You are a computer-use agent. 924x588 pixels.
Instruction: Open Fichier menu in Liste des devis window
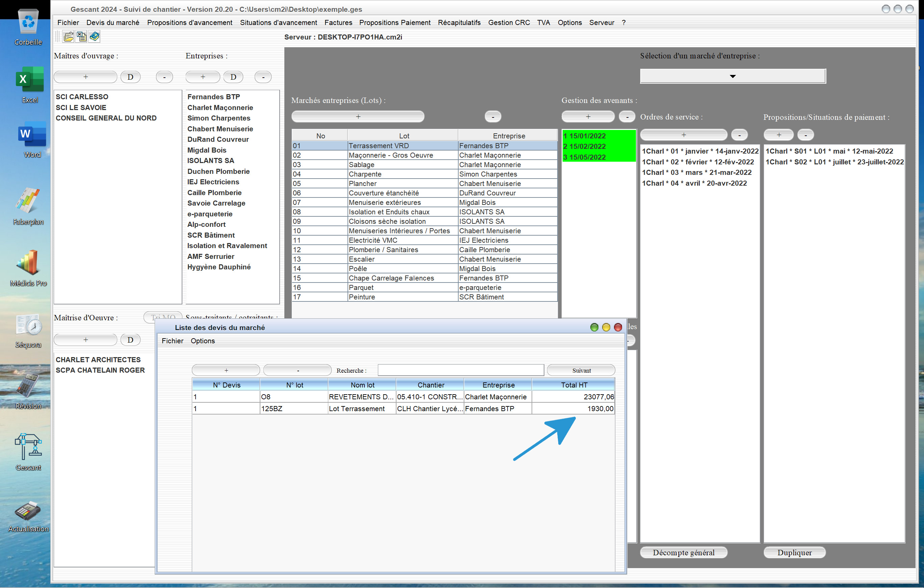point(172,341)
